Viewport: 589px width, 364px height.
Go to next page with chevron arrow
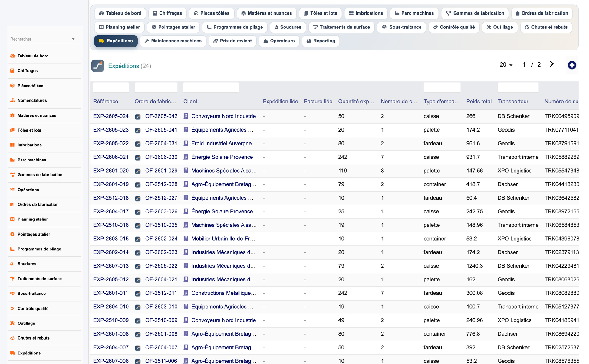(x=552, y=64)
